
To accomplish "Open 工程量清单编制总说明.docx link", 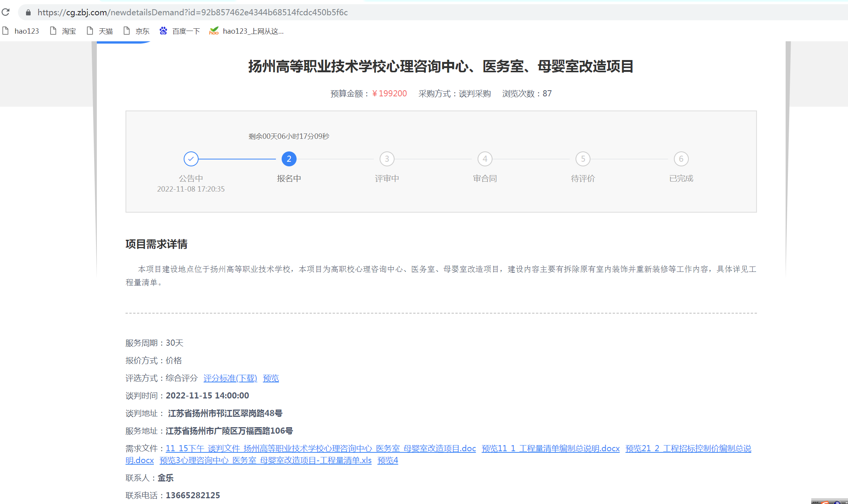I will (569, 448).
